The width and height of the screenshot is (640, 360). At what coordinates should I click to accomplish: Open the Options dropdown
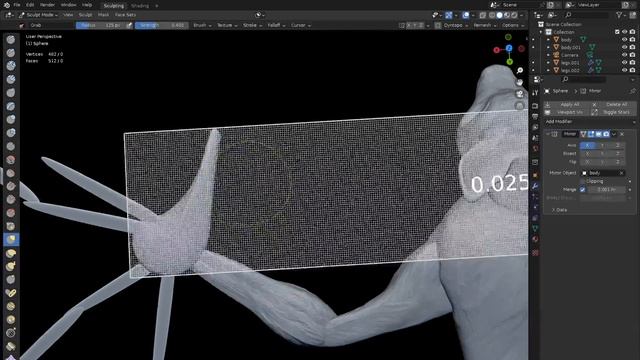(513, 25)
